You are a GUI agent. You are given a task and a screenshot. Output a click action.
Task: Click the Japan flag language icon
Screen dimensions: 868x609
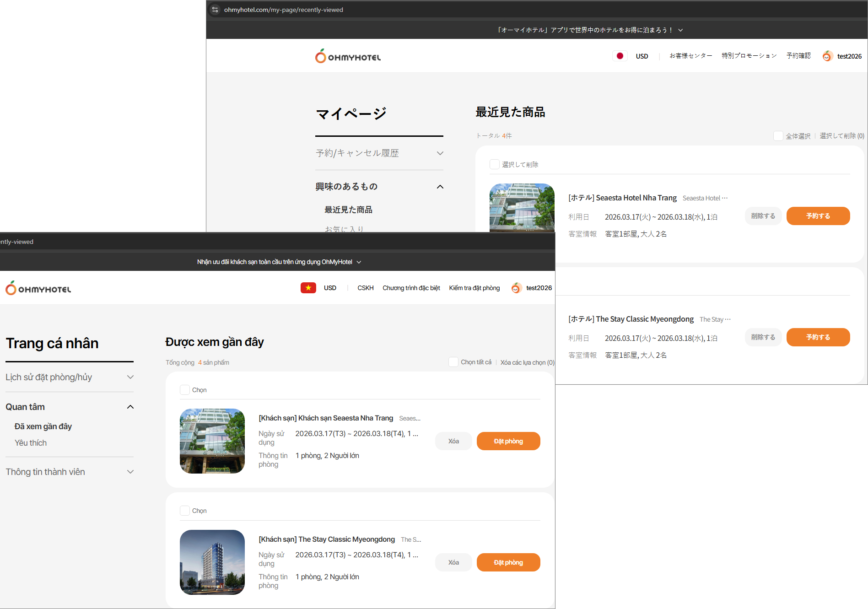click(x=620, y=56)
